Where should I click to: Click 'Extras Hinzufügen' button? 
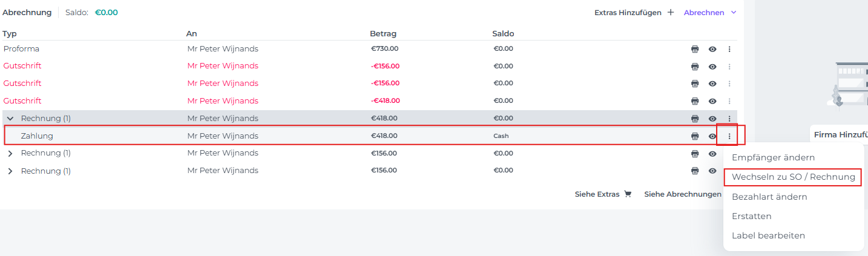point(627,12)
